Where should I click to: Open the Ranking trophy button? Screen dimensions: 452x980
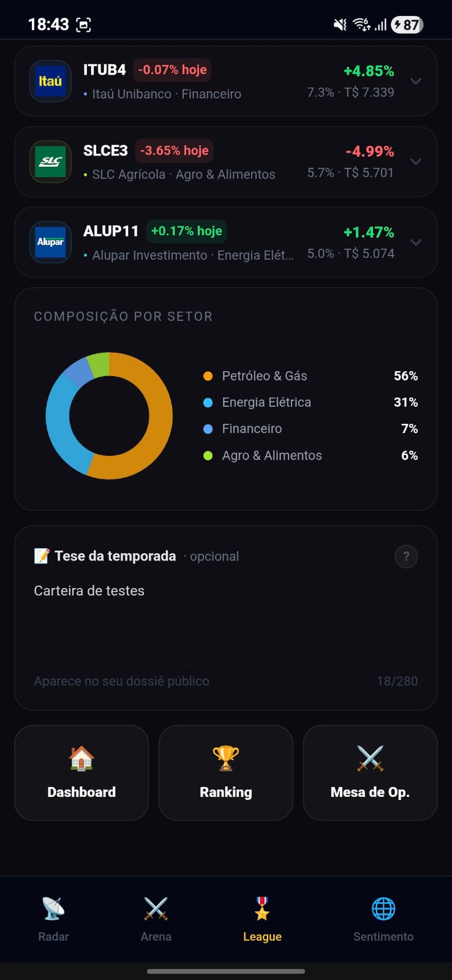click(226, 772)
